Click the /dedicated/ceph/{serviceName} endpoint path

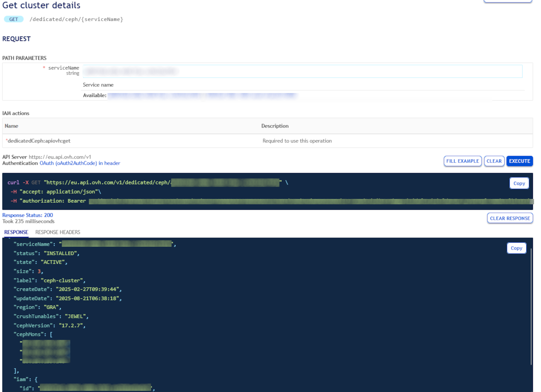pos(76,19)
